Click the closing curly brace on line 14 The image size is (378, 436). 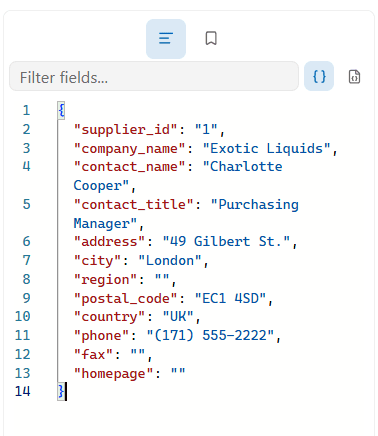(x=61, y=391)
